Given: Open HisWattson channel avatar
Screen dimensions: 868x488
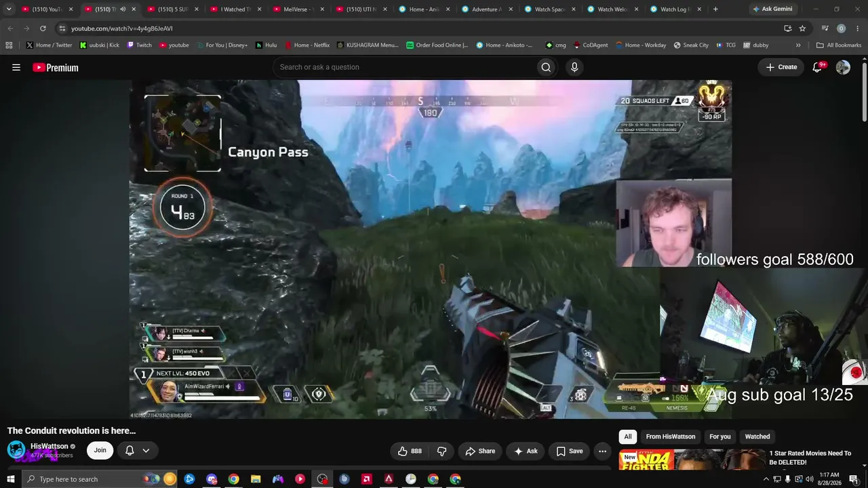Looking at the screenshot, I should [x=16, y=450].
